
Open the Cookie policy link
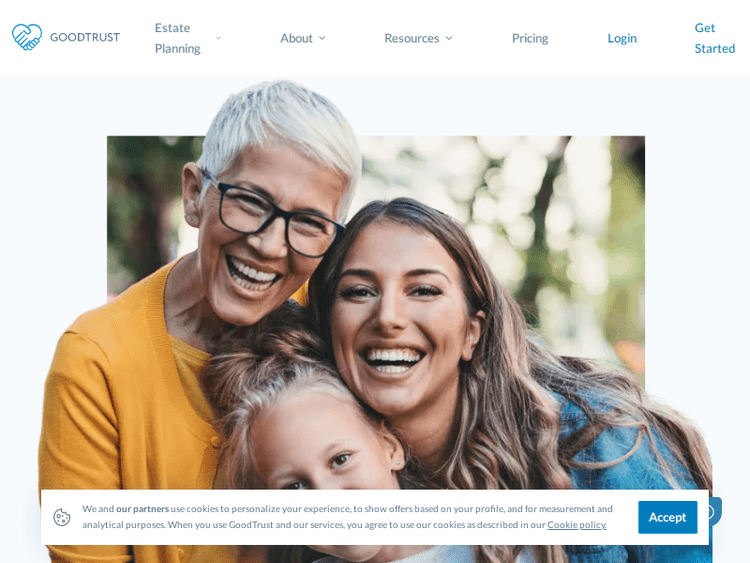pyautogui.click(x=577, y=525)
